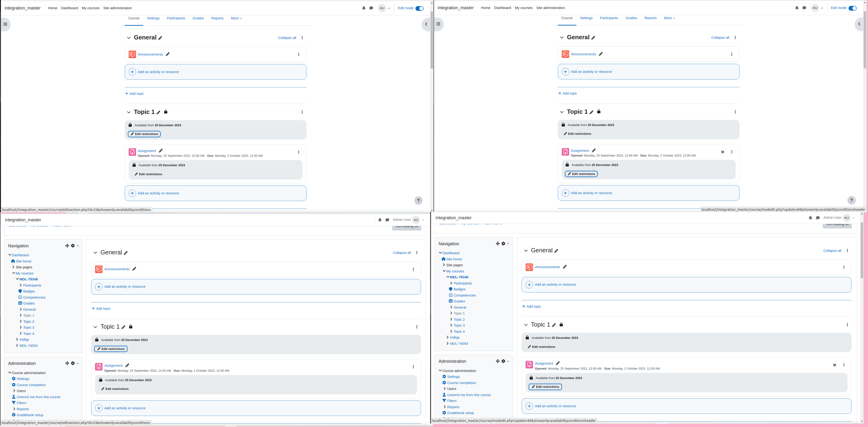Edit Assignment title pencil in bottom-left window
868x427 pixels.
127,366
